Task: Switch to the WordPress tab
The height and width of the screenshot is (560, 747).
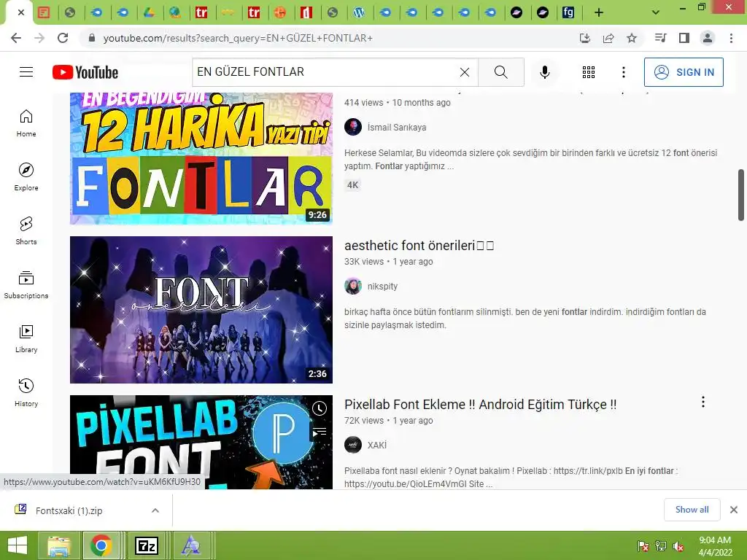Action: tap(359, 13)
